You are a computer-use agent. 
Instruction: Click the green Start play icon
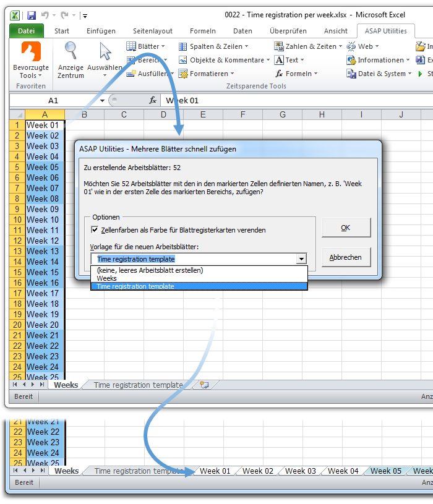click(x=420, y=74)
